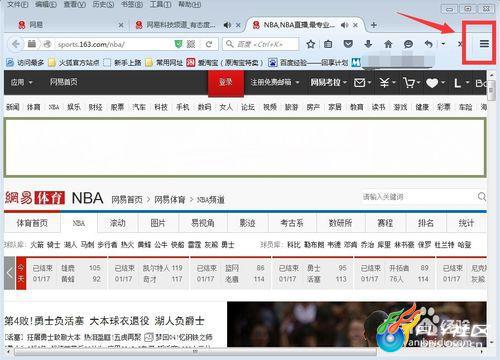Open the shopping cart dropdown
Image resolution: width=500 pixels, height=360 pixels.
(410, 82)
